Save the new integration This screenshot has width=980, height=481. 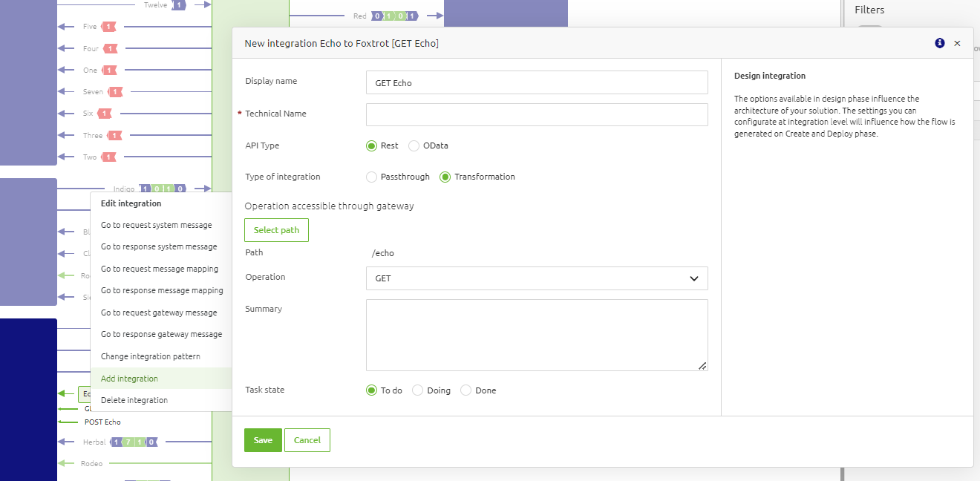pyautogui.click(x=263, y=439)
